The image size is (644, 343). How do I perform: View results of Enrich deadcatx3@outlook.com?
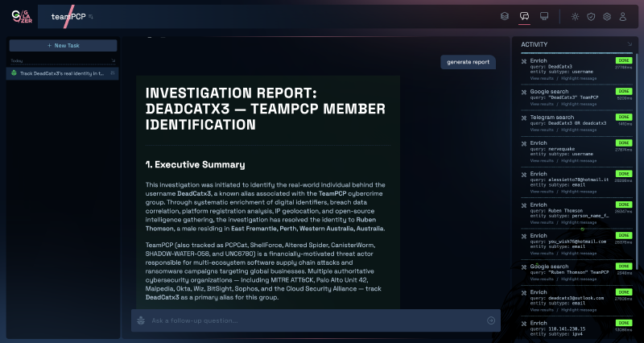pyautogui.click(x=542, y=310)
